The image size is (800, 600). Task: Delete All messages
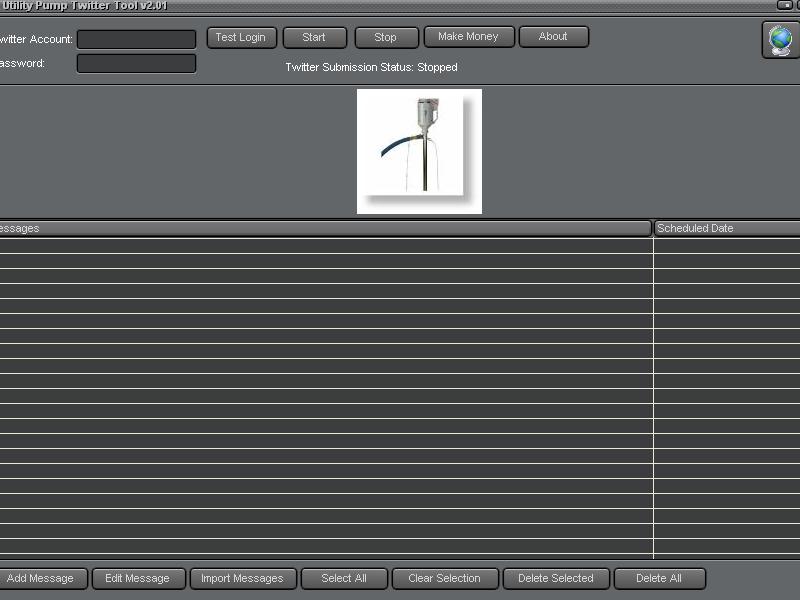pyautogui.click(x=660, y=579)
